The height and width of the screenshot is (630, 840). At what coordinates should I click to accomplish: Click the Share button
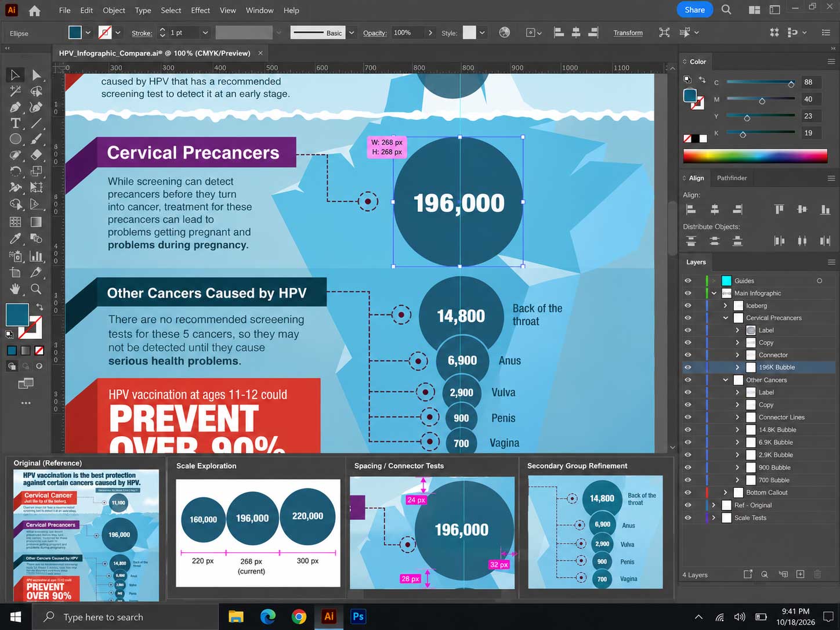tap(694, 10)
